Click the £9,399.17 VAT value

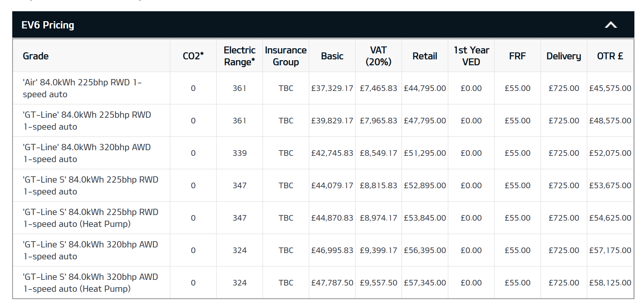tap(379, 250)
